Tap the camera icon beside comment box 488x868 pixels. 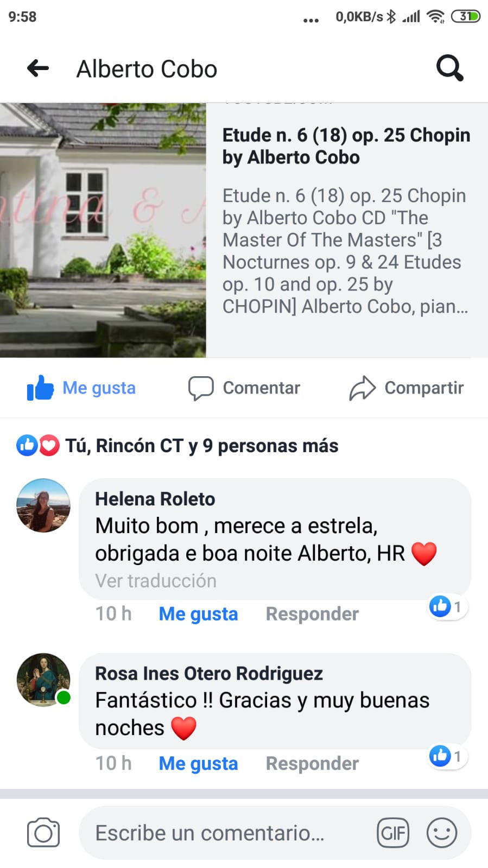43,832
